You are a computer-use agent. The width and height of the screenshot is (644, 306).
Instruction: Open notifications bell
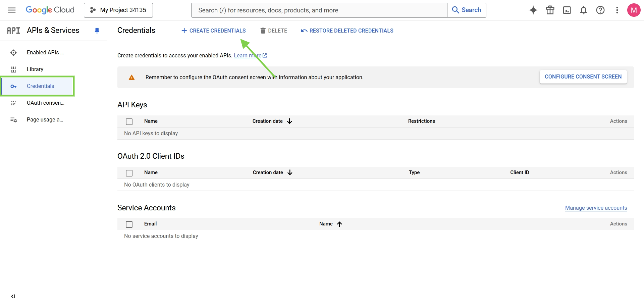[x=584, y=10]
